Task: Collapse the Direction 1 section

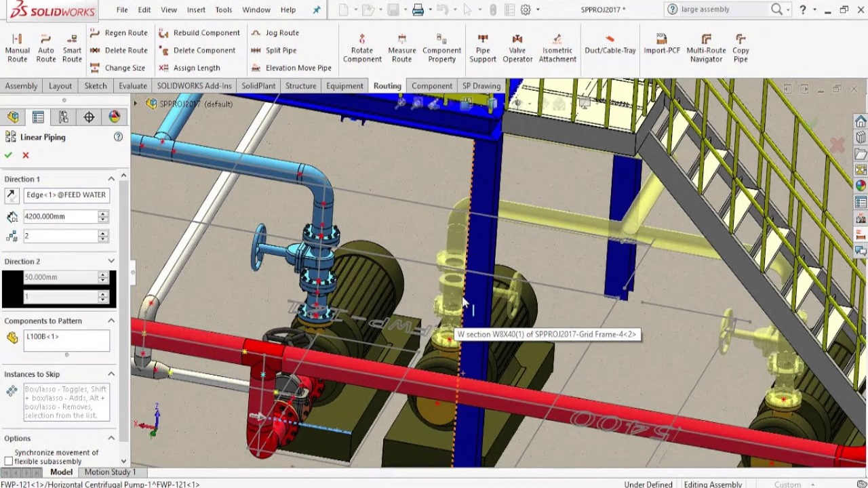Action: click(x=111, y=179)
